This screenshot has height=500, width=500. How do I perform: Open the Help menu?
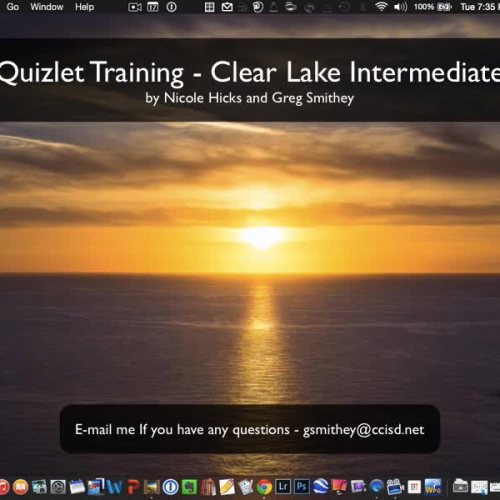tap(84, 7)
